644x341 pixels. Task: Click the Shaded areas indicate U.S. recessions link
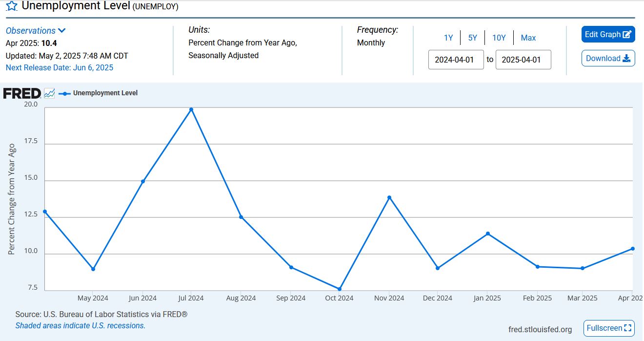pyautogui.click(x=80, y=325)
